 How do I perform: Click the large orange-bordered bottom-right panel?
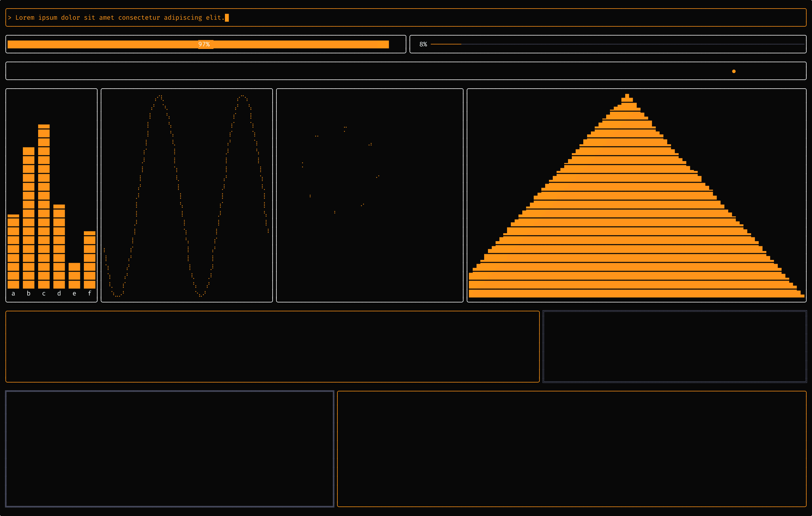[572, 449]
